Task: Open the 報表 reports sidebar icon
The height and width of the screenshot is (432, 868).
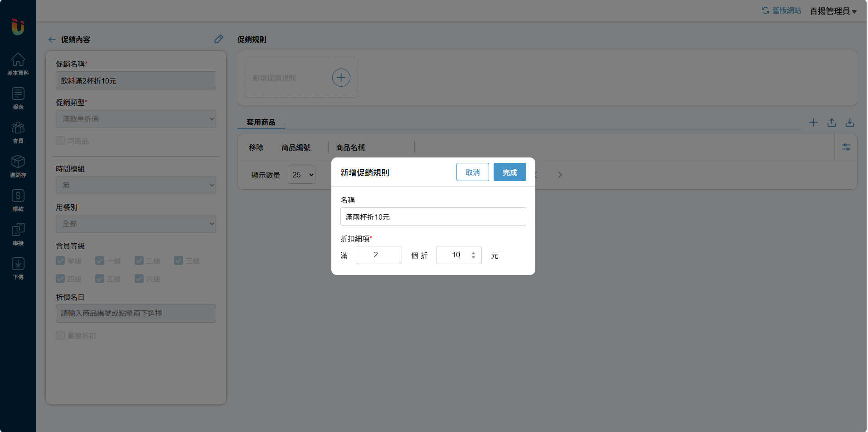Action: click(18, 98)
